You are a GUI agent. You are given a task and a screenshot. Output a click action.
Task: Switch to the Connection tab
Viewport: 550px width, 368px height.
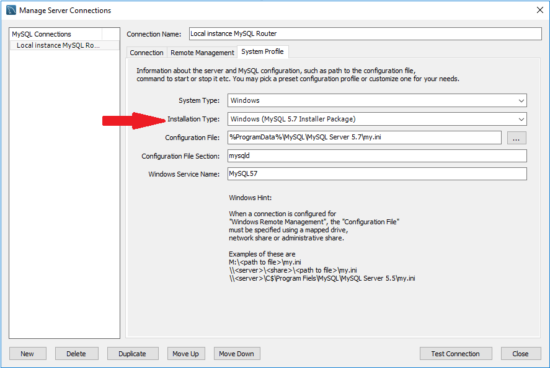pyautogui.click(x=147, y=53)
